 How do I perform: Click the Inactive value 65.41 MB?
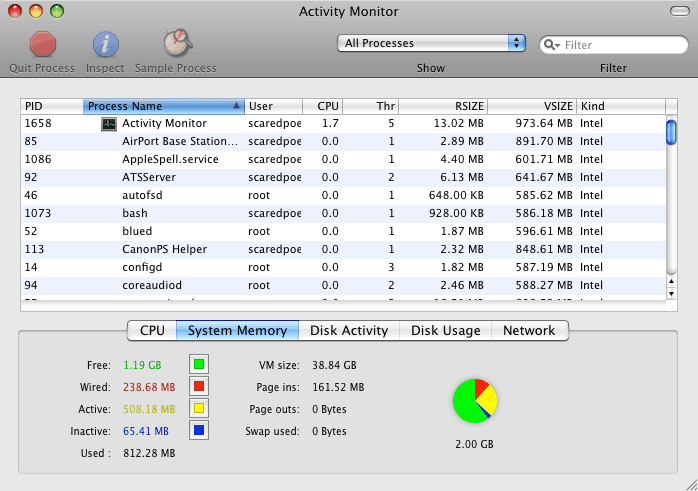(146, 431)
